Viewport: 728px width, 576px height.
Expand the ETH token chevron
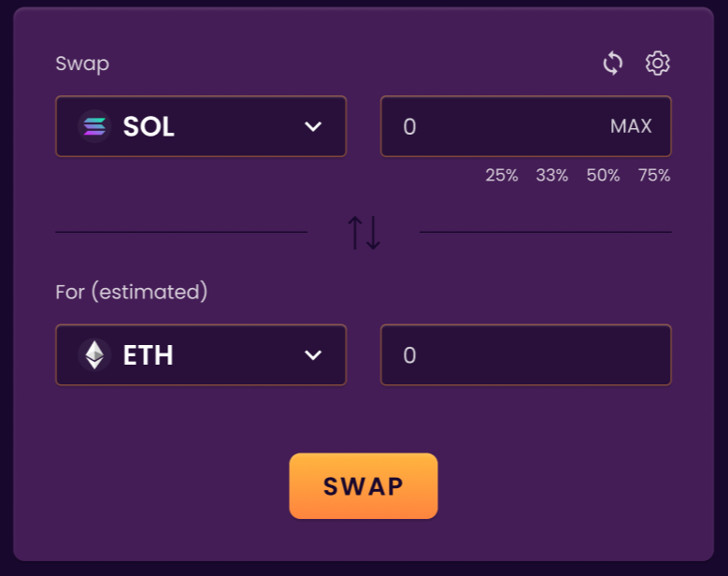(313, 355)
